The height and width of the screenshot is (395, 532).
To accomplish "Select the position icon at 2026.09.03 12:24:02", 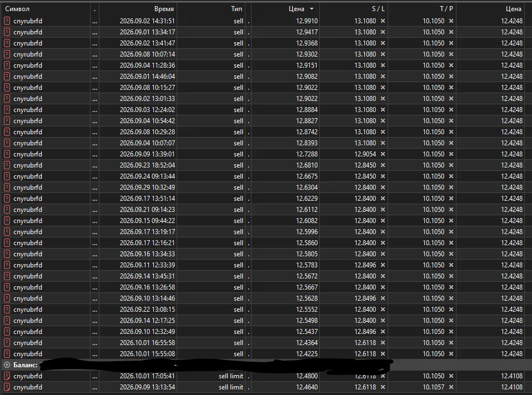I will tap(7, 110).
